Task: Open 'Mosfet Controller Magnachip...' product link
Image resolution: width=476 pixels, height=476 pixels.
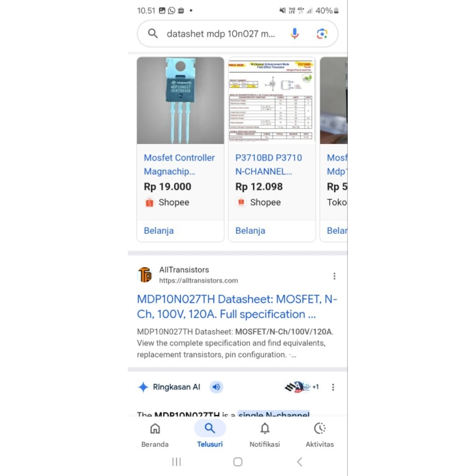Action: (179, 165)
